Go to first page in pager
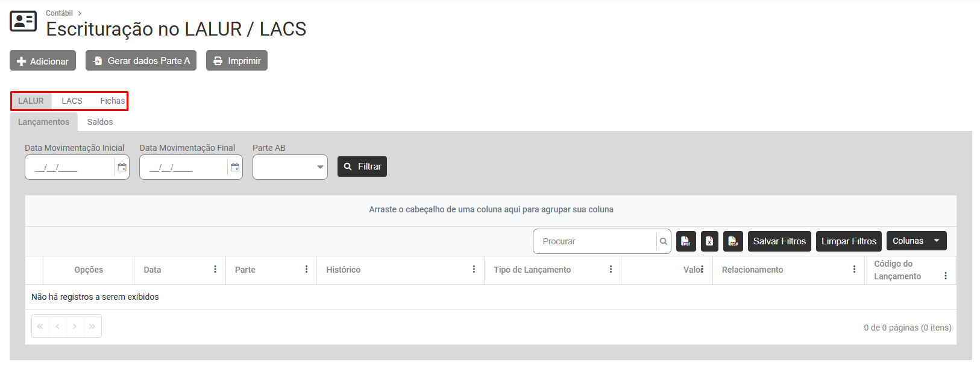980x368 pixels. tap(40, 326)
